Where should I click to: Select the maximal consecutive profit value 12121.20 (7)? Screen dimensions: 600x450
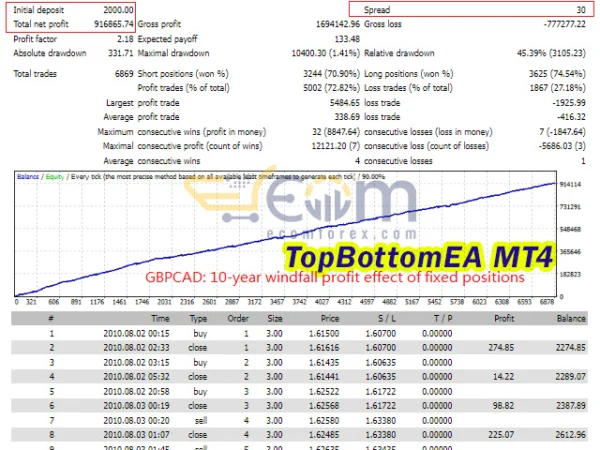tap(336, 146)
